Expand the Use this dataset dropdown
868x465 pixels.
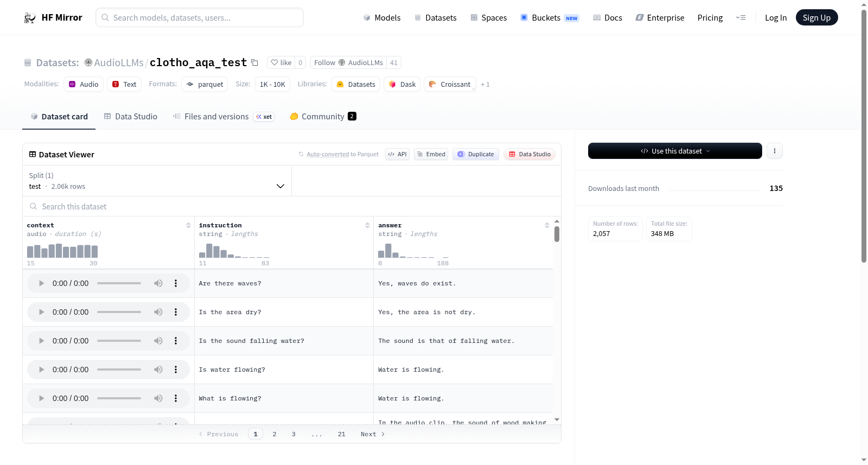coord(675,151)
